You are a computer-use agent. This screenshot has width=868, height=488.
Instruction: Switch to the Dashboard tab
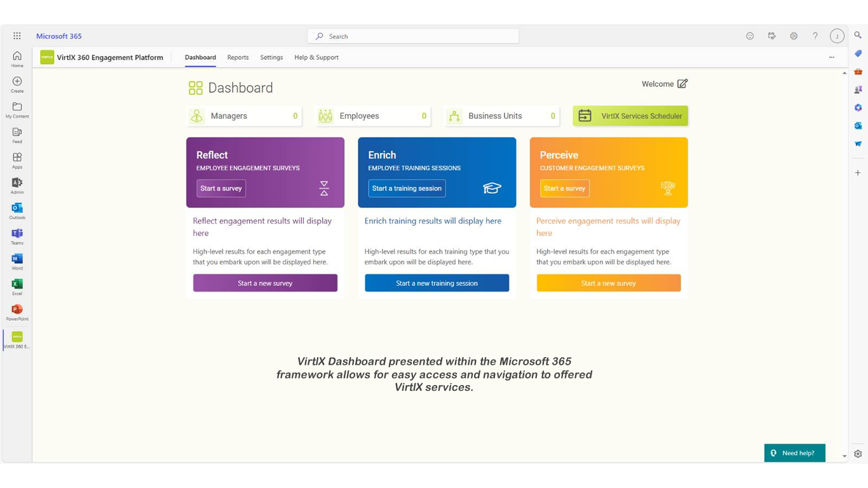pyautogui.click(x=200, y=57)
